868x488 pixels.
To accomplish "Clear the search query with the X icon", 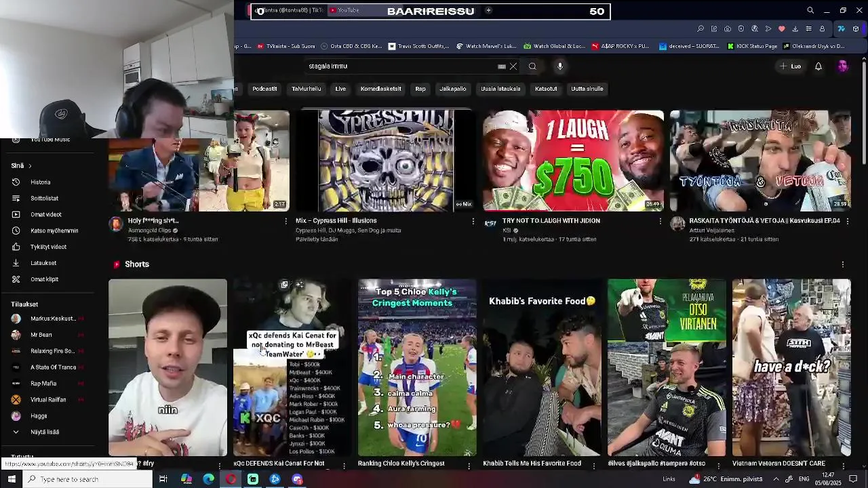I will point(513,66).
